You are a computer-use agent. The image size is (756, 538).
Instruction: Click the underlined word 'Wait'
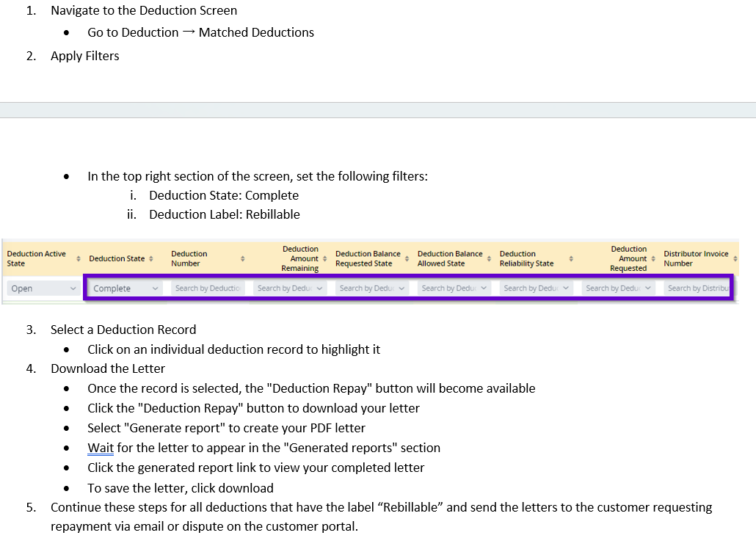click(101, 448)
